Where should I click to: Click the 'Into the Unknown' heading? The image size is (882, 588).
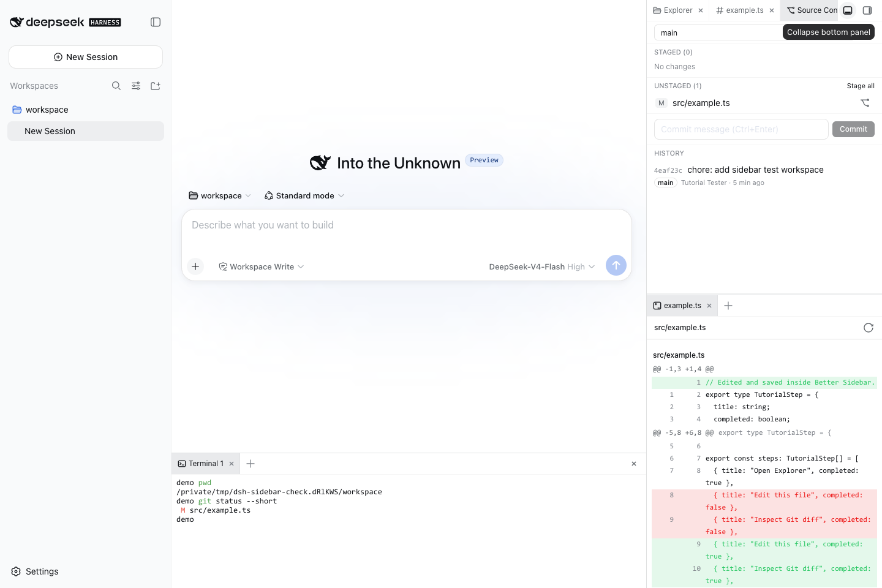[x=399, y=163]
